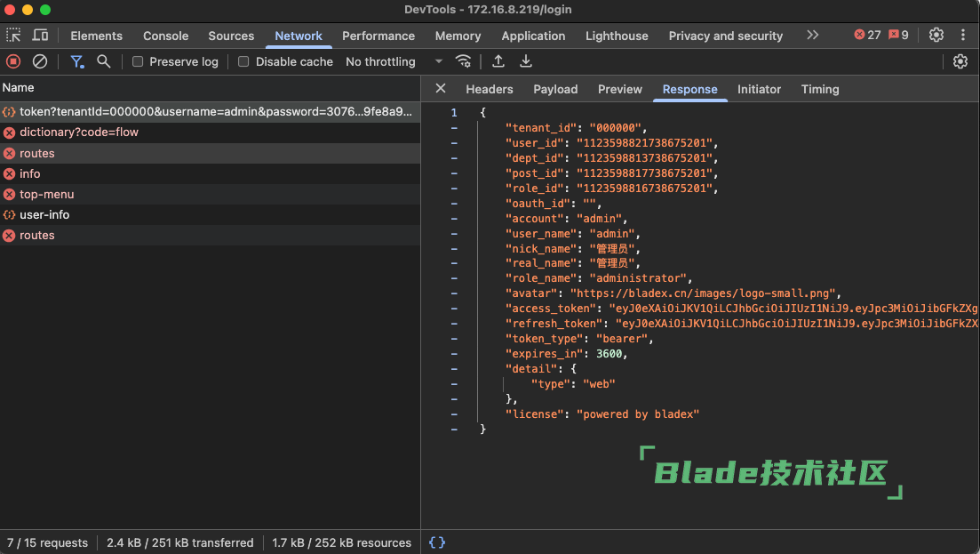The width and height of the screenshot is (980, 554).
Task: Open Privacy and security panel
Action: pyautogui.click(x=726, y=36)
